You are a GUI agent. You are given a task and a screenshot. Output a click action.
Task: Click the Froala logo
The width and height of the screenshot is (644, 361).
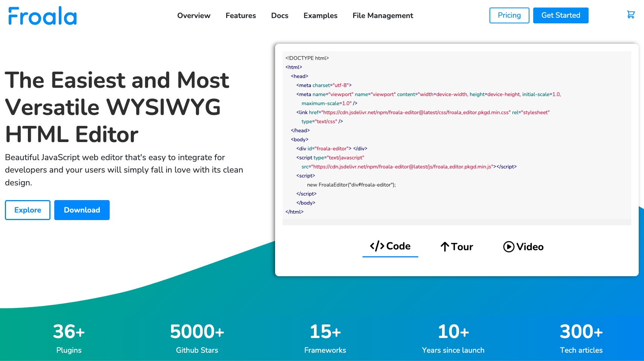click(42, 16)
